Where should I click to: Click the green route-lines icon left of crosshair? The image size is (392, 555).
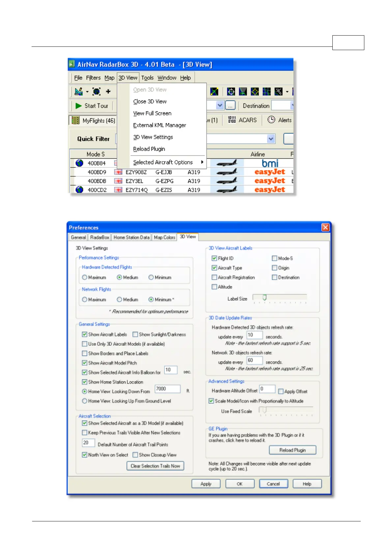tap(214, 91)
